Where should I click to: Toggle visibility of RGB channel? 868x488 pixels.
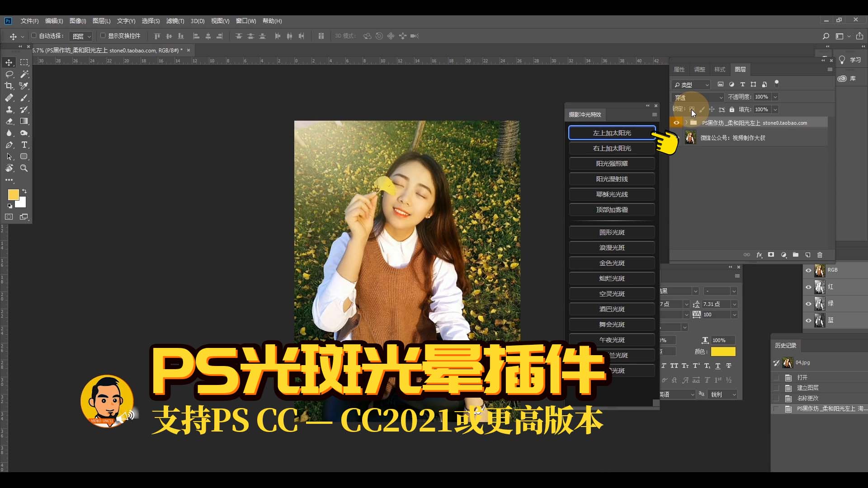pos(808,270)
